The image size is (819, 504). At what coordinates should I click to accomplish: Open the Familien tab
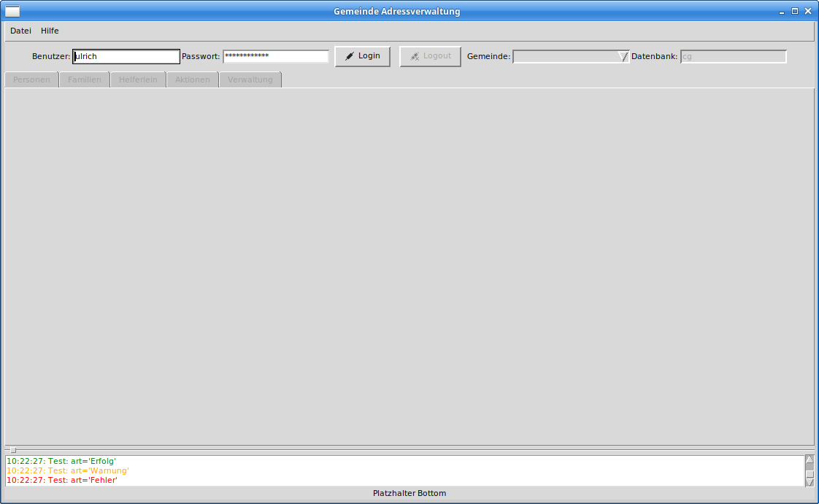tap(85, 80)
